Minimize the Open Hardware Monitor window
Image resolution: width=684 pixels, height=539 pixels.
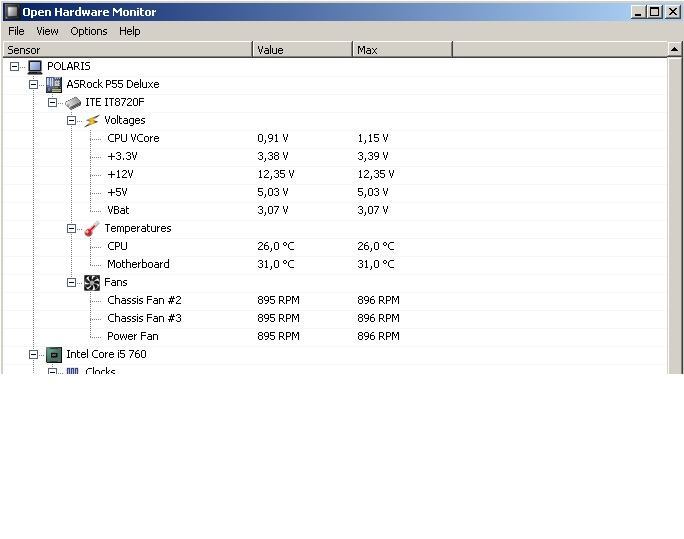[638, 12]
